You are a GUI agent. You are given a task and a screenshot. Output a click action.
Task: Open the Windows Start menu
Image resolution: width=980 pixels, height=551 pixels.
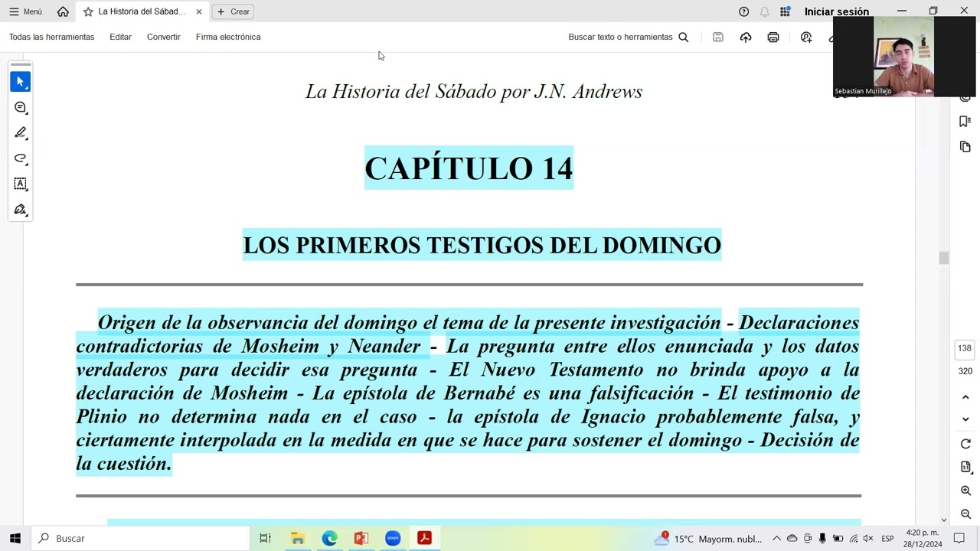coord(15,538)
